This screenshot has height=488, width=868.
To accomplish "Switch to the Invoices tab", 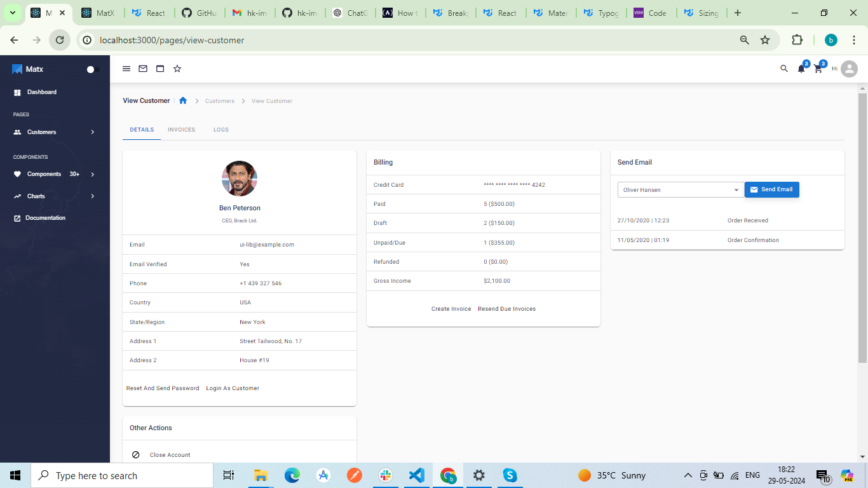I will point(181,130).
